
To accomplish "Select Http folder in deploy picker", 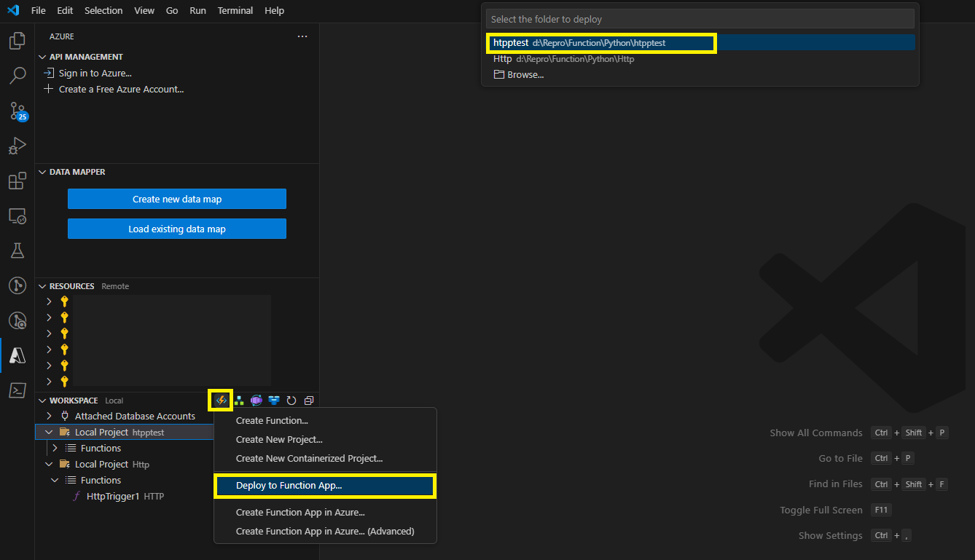I will 700,59.
